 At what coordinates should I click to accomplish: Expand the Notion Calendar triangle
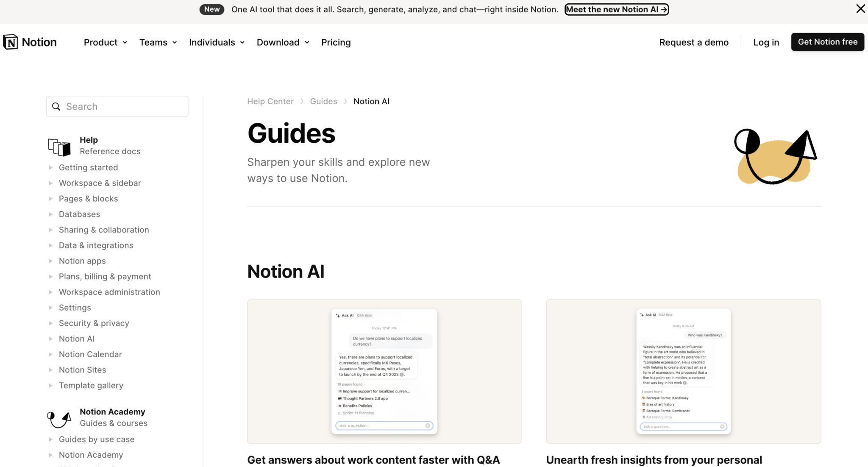[50, 354]
